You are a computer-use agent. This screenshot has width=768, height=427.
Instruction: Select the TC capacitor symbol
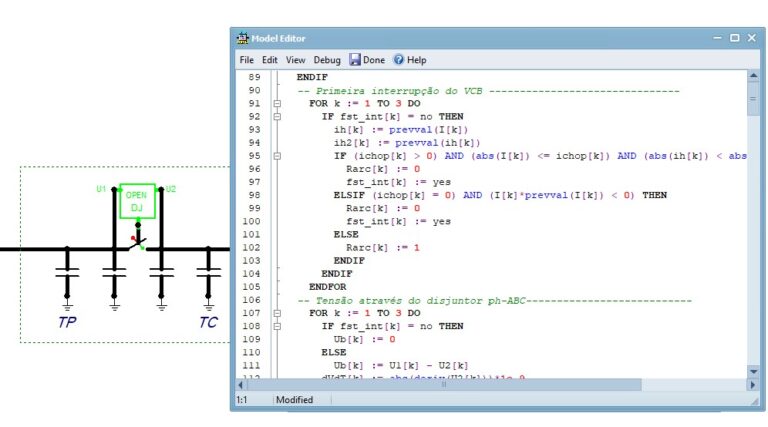(x=208, y=270)
